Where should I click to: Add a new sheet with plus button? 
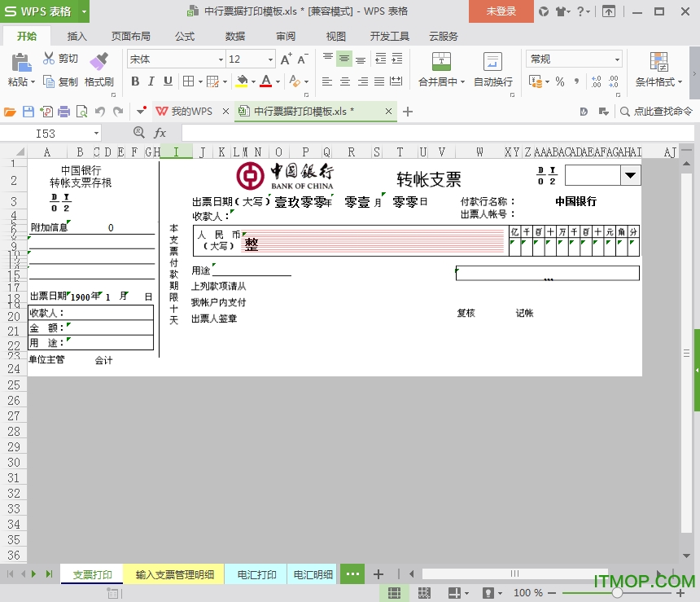pyautogui.click(x=378, y=574)
